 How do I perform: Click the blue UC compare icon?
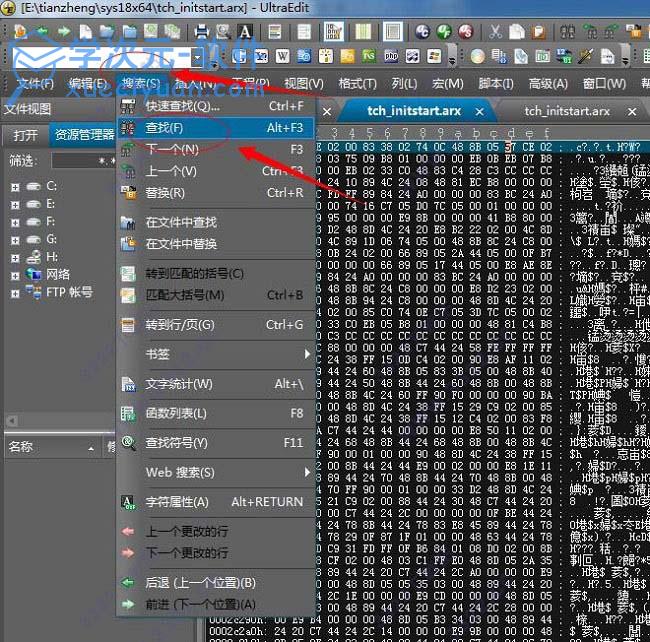pyautogui.click(x=422, y=31)
